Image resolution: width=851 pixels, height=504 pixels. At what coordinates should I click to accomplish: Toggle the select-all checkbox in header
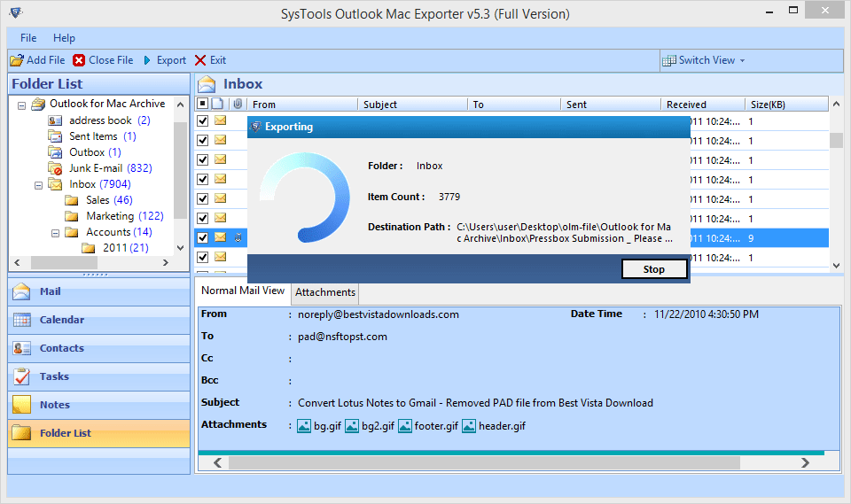point(202,104)
